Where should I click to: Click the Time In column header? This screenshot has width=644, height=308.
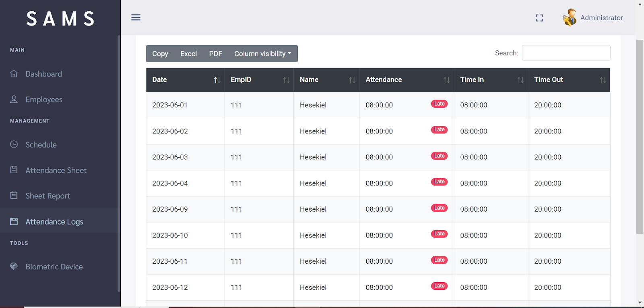pyautogui.click(x=491, y=80)
